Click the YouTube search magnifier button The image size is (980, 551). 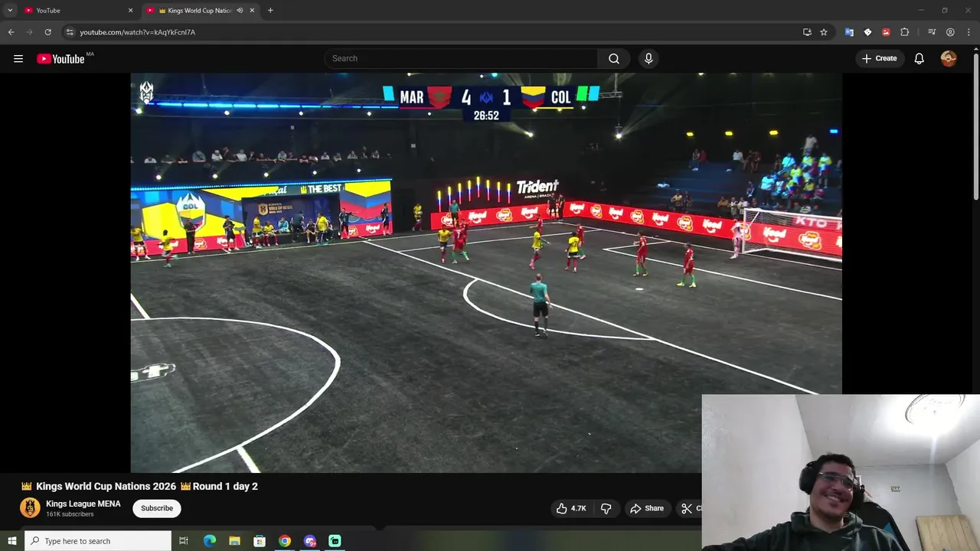pos(614,59)
